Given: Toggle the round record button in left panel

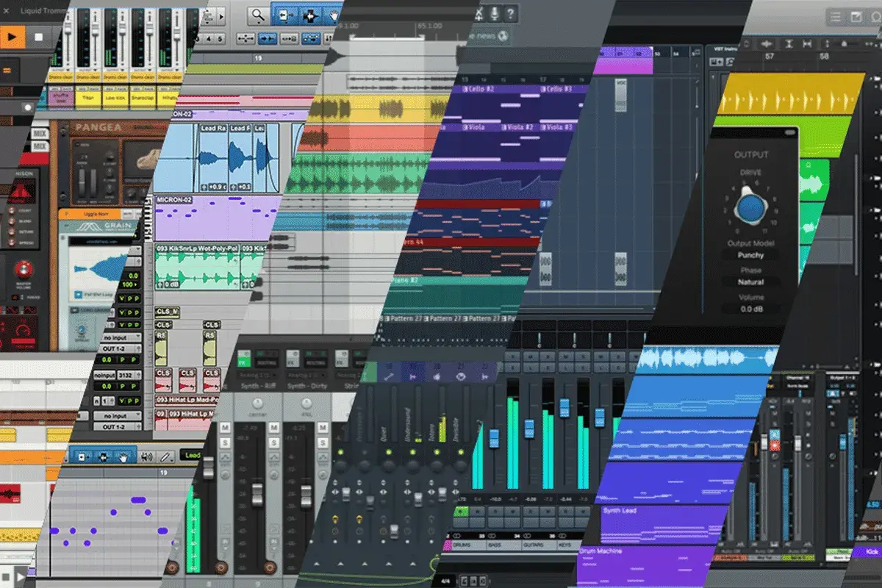Looking at the screenshot, I should [27, 107].
